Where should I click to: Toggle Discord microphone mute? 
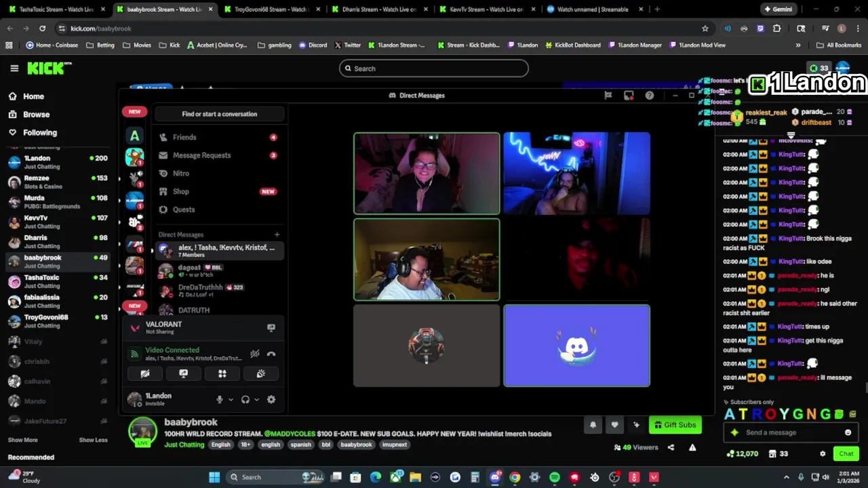pos(219,400)
